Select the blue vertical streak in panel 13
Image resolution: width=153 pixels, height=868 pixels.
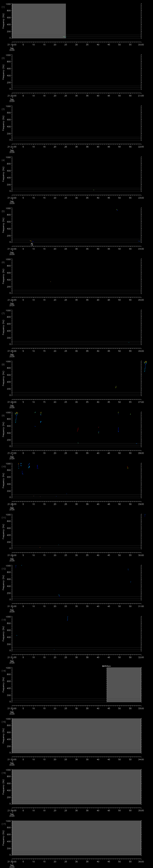click(x=68, y=618)
